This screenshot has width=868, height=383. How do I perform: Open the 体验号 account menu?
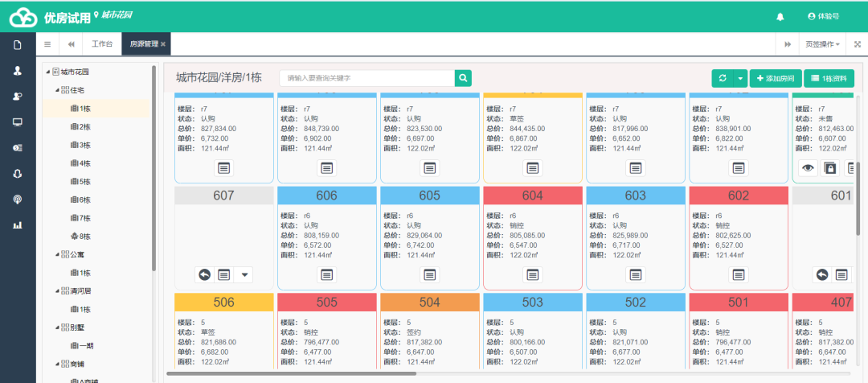point(823,17)
